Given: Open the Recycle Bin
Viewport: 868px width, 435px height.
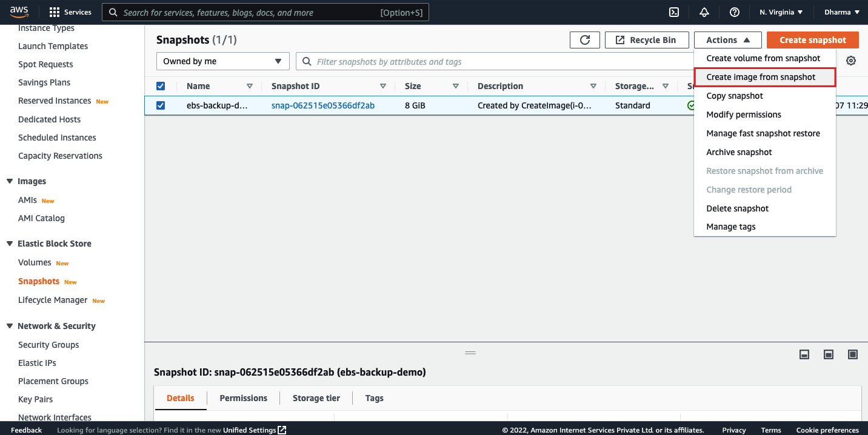Looking at the screenshot, I should 647,40.
